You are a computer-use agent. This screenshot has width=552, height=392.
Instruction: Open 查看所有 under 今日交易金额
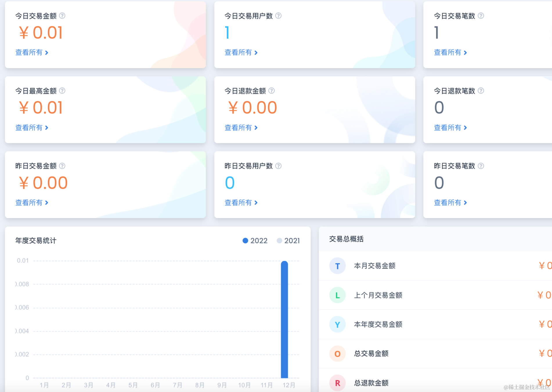coord(32,52)
